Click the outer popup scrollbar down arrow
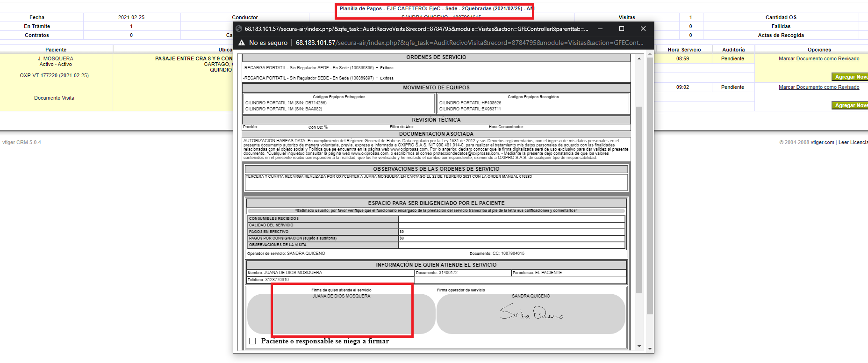 (x=649, y=349)
